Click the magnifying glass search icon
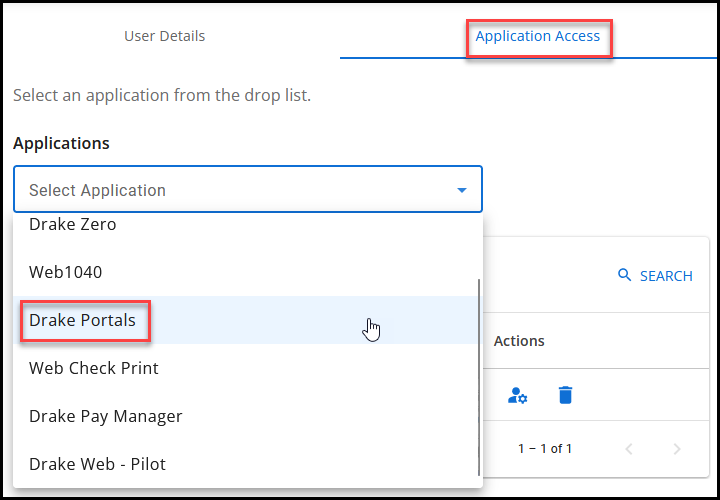 625,275
